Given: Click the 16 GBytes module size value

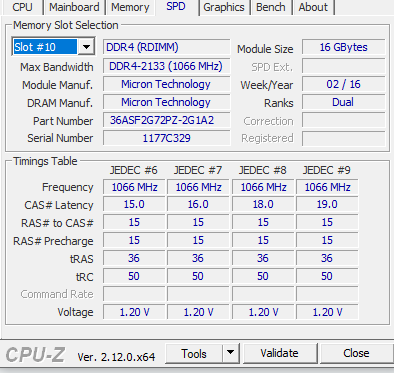Looking at the screenshot, I should [344, 47].
